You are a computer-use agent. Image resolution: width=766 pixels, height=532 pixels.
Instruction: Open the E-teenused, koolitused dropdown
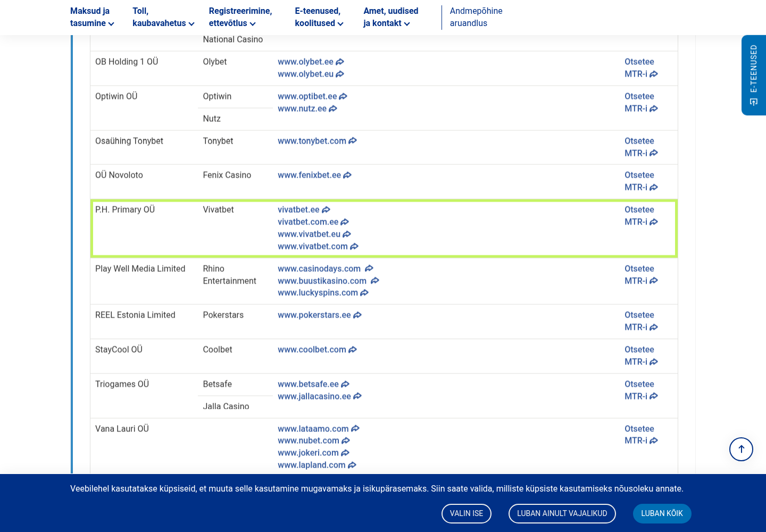pos(319,17)
